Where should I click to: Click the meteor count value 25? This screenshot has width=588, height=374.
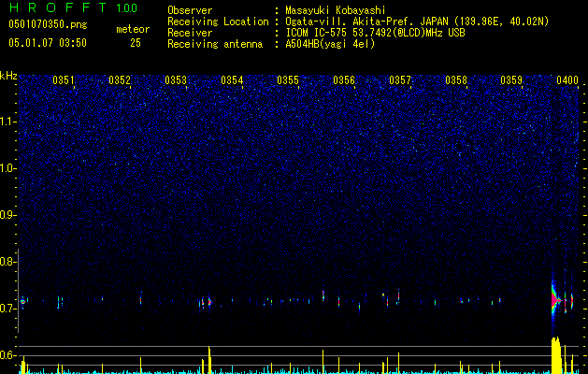click(136, 43)
